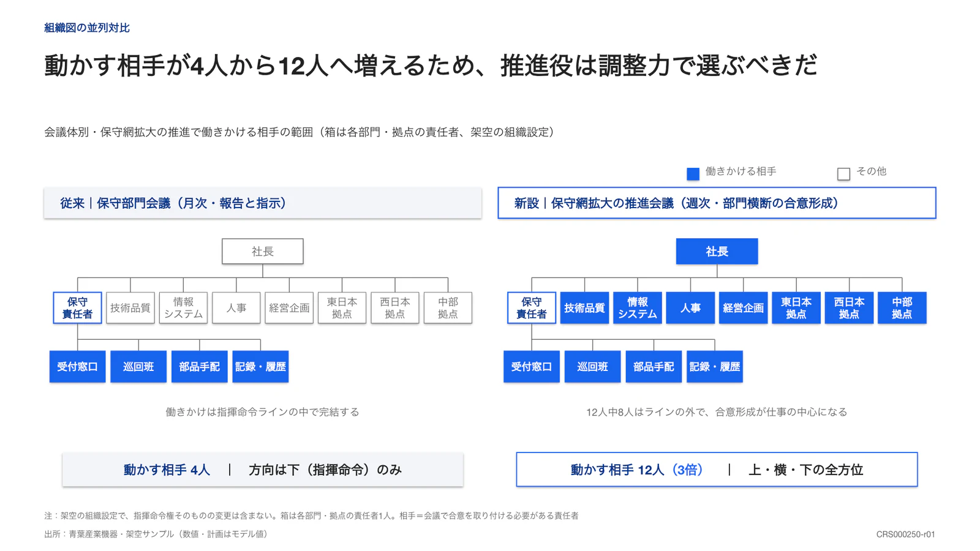Click the 働きかける相手 legend label
Image resolution: width=980 pixels, height=551 pixels.
pyautogui.click(x=741, y=171)
